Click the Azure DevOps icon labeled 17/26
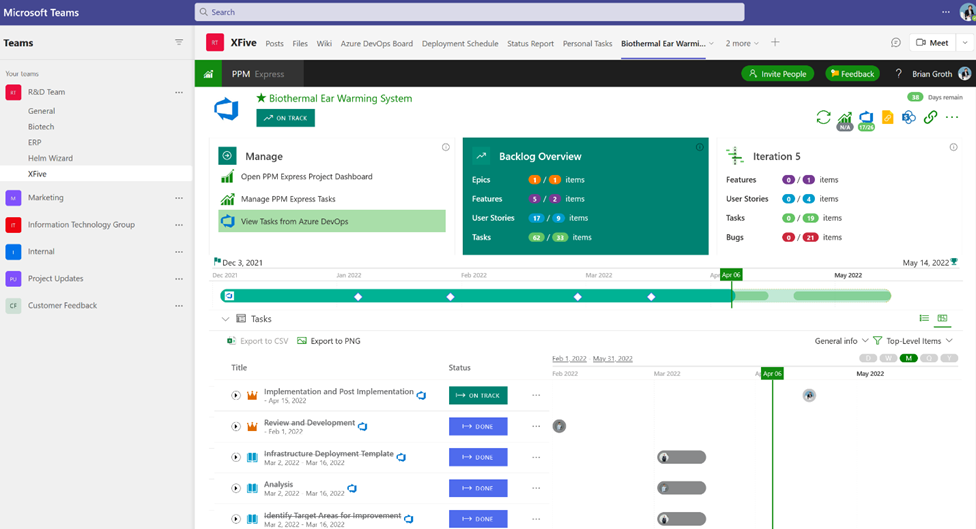 (866, 119)
